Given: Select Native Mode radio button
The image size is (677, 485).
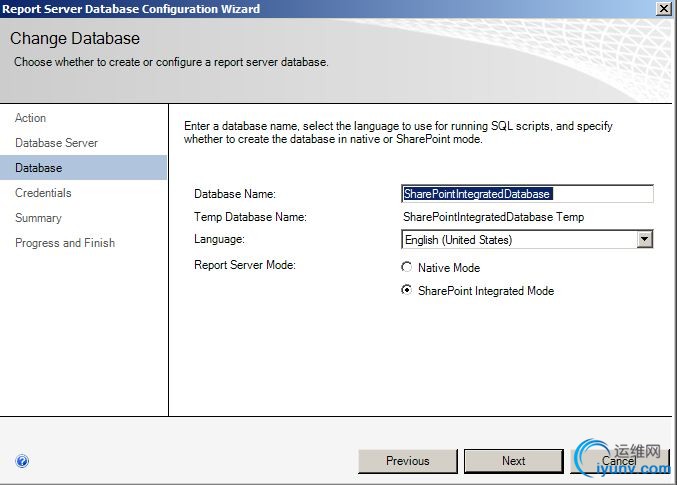Looking at the screenshot, I should pyautogui.click(x=406, y=267).
